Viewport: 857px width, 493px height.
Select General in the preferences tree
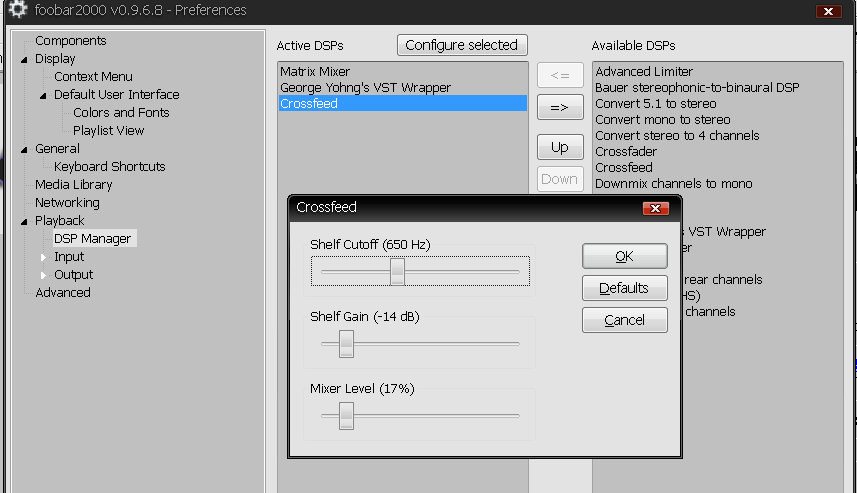57,149
